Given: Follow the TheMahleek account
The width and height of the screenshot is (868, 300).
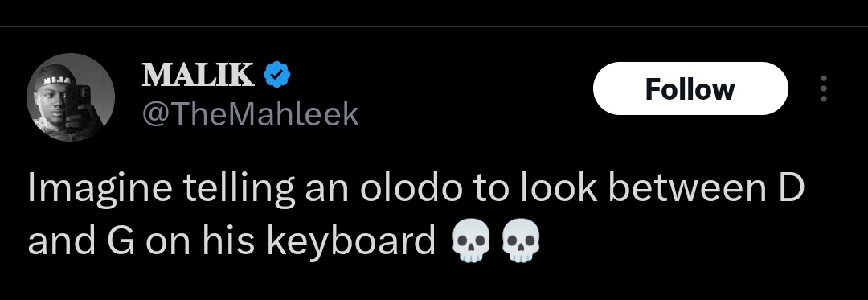Looking at the screenshot, I should [x=690, y=88].
